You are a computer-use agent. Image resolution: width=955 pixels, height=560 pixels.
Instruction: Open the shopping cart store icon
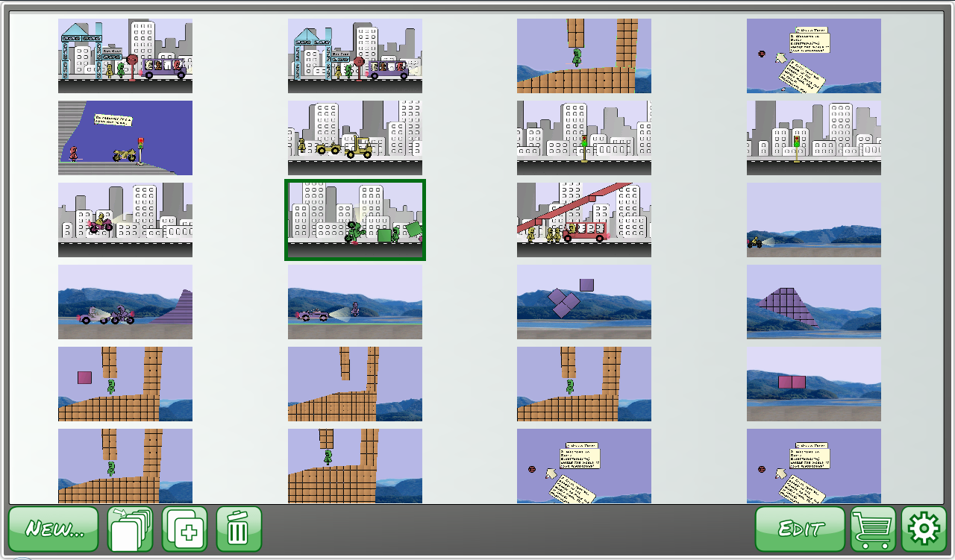(874, 529)
